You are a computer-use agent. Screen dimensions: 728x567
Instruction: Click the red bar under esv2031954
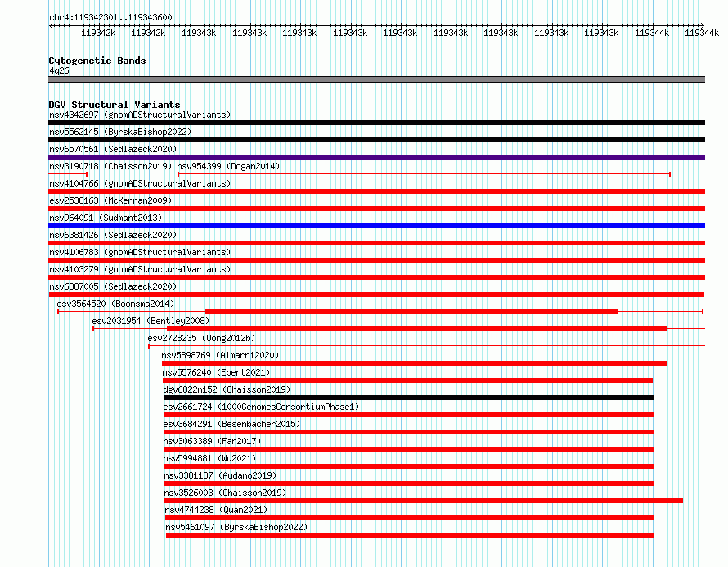[x=416, y=329]
